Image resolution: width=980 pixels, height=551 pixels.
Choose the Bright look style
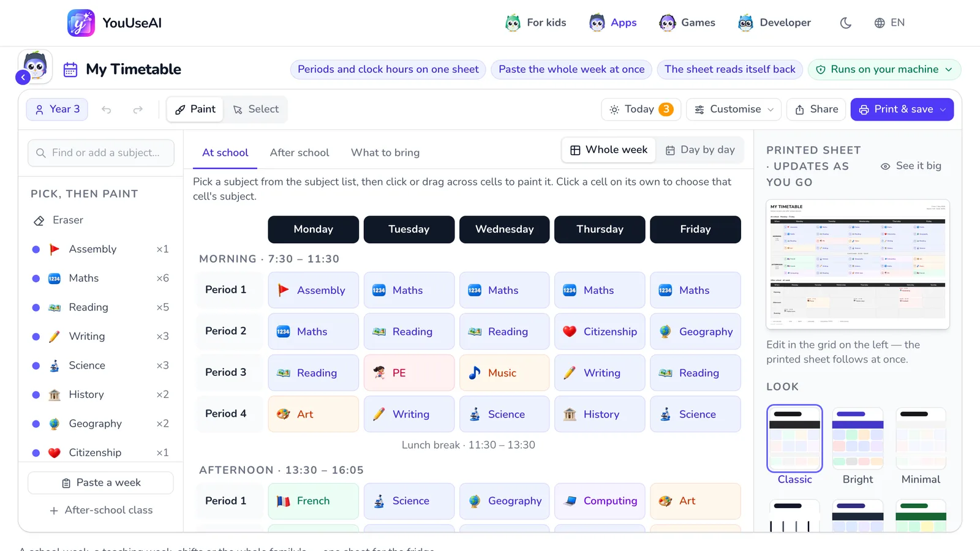coord(858,446)
